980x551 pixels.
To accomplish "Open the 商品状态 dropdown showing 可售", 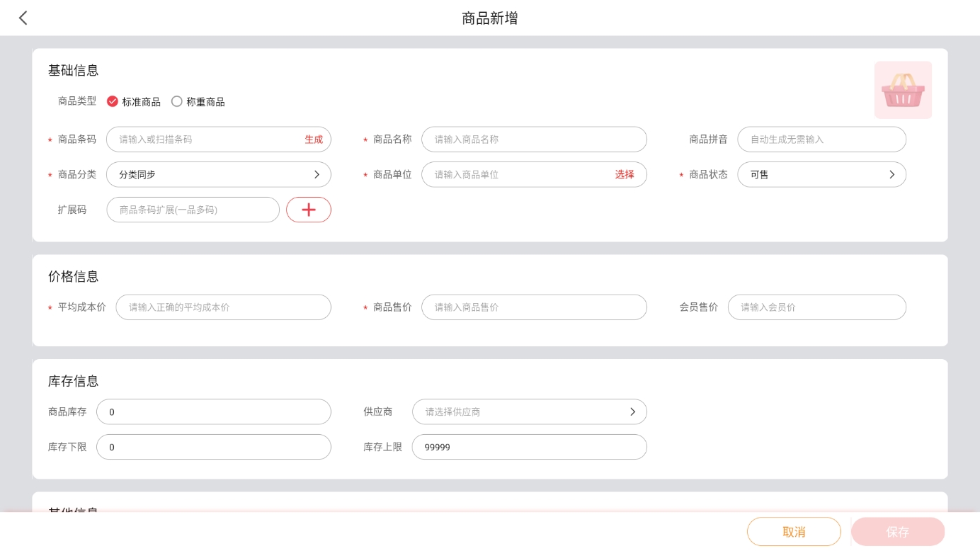I will (821, 175).
